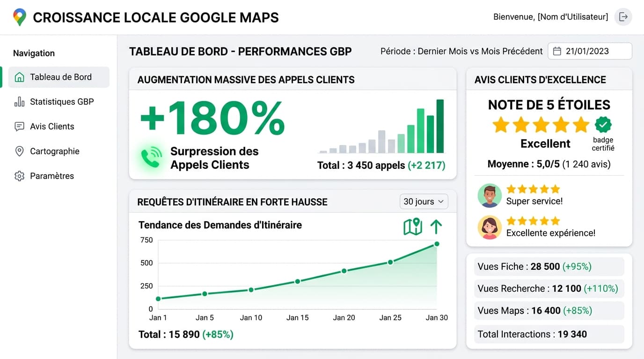This screenshot has height=359, width=644.
Task: Open Tableau de Bord in navigation
Action: coord(59,77)
